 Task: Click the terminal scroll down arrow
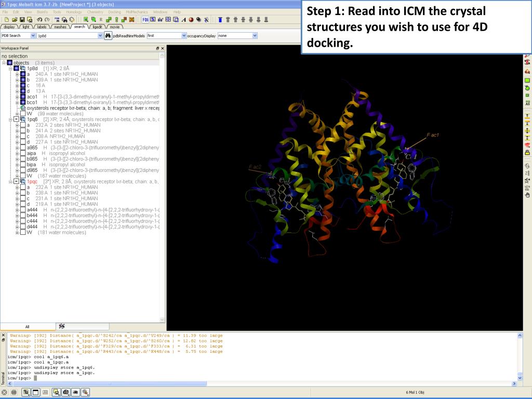(x=520, y=378)
